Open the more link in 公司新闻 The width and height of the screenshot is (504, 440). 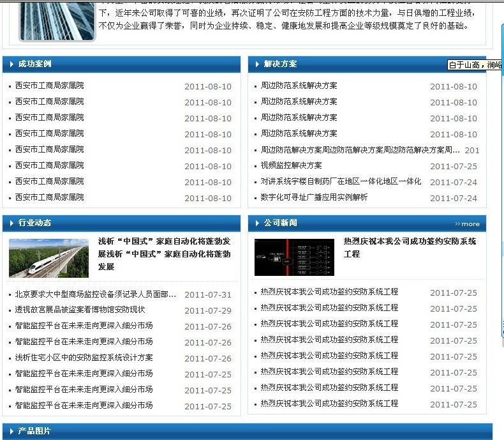[x=467, y=224]
